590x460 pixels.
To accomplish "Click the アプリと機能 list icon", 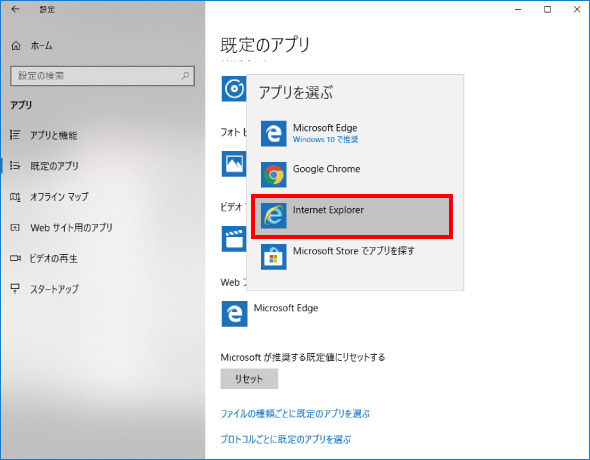I will click(15, 135).
